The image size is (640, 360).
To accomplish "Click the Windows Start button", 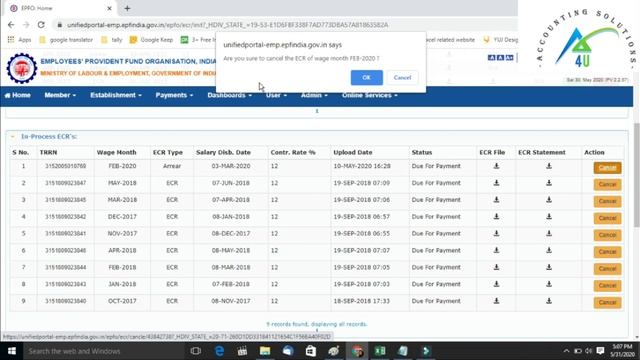I will pos(11,351).
